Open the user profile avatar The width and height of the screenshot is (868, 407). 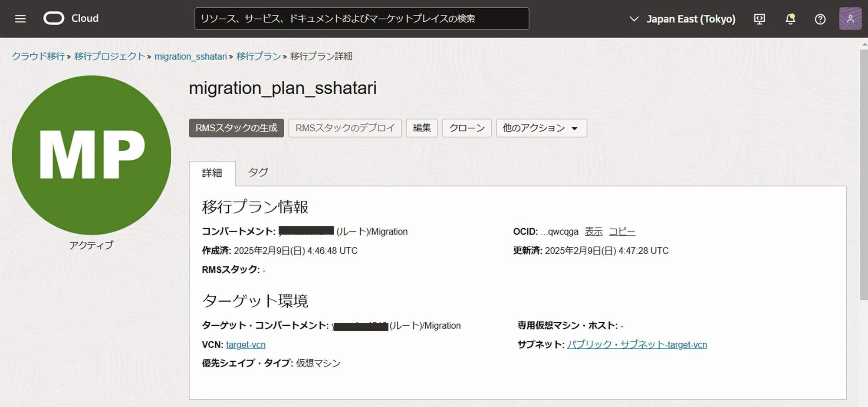click(x=850, y=19)
